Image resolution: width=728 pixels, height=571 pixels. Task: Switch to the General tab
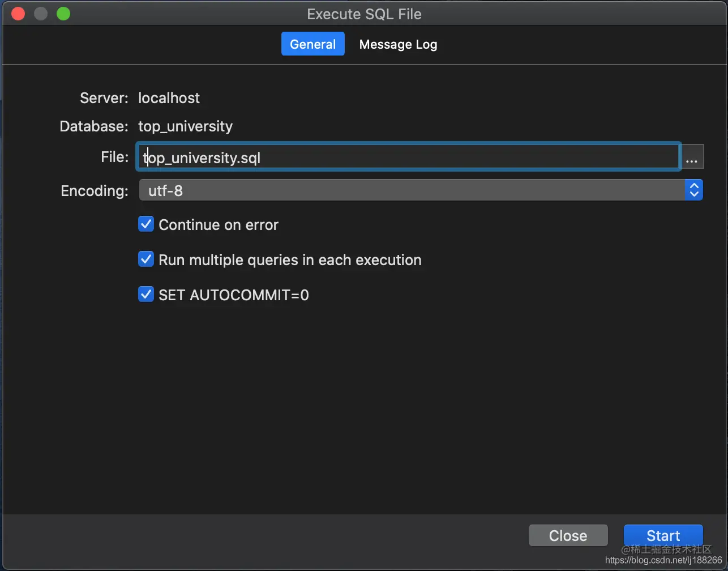(x=312, y=44)
